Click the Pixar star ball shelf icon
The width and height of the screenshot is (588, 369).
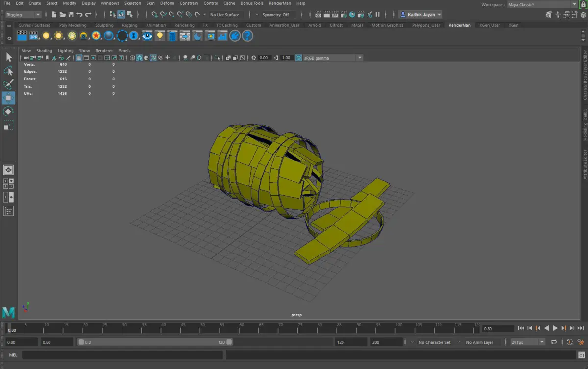pyautogui.click(x=96, y=35)
